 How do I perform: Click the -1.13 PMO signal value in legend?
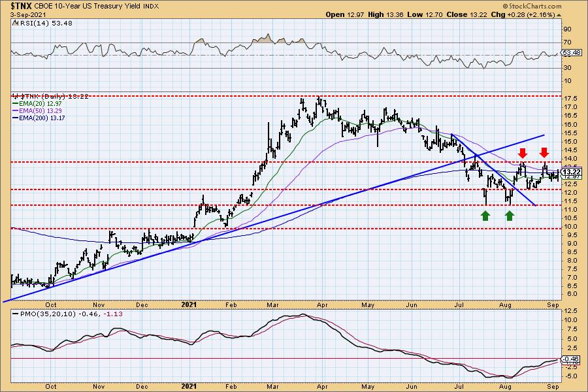click(113, 314)
